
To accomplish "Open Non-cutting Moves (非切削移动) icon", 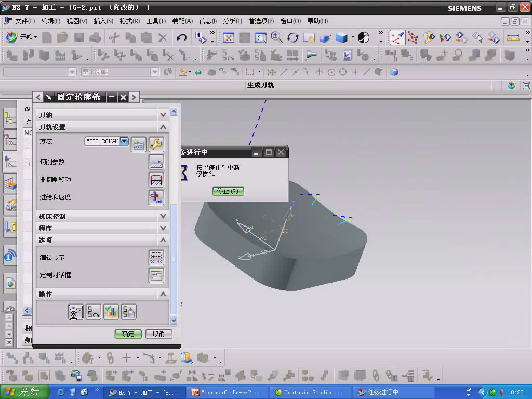I will coord(156,180).
